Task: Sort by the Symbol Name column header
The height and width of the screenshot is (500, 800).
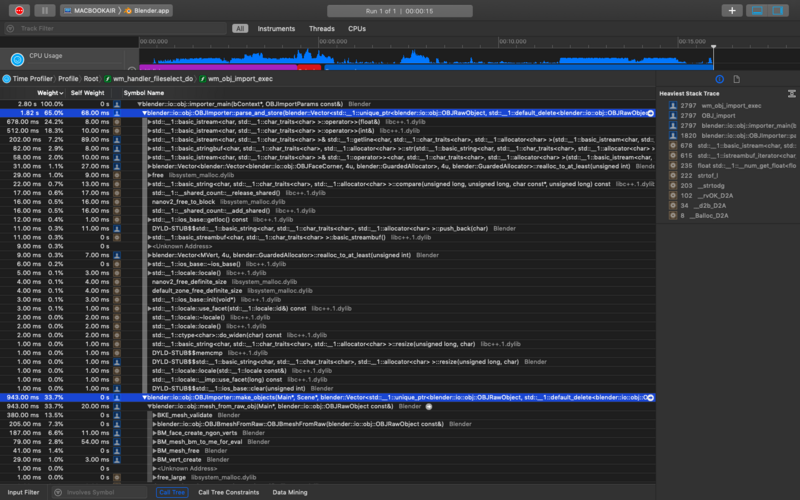Action: click(x=144, y=93)
